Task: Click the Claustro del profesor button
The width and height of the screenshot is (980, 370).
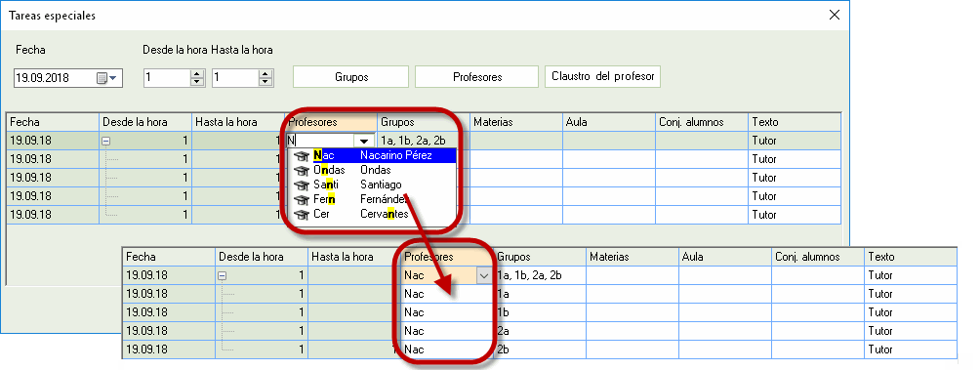Action: click(x=602, y=76)
